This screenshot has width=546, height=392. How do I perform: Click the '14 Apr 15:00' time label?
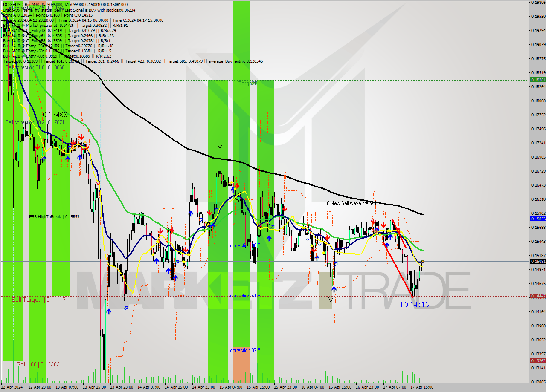[176, 387]
